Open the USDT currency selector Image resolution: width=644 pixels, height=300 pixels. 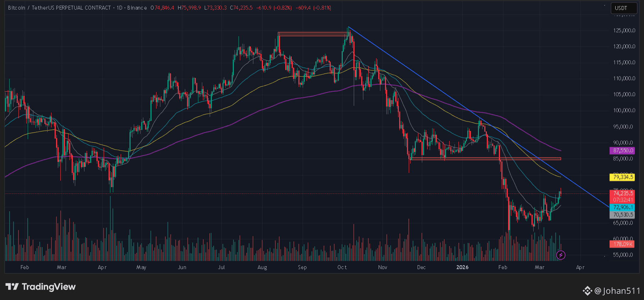(x=624, y=8)
